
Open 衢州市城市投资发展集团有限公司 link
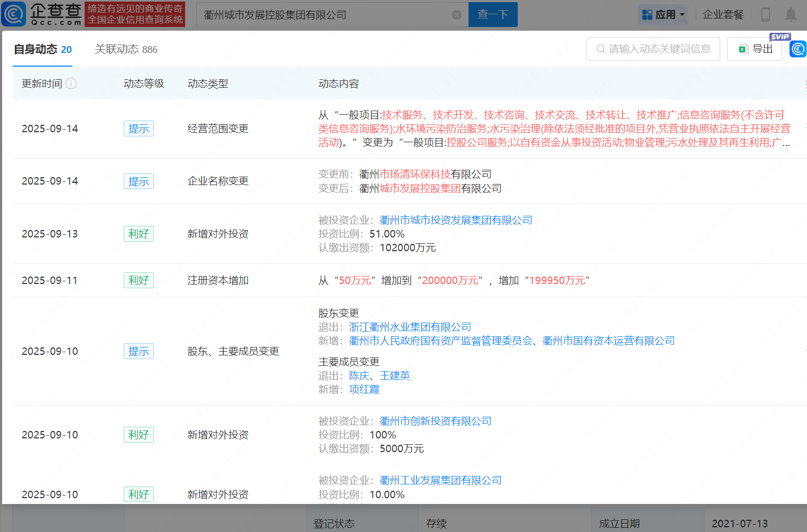pyautogui.click(x=456, y=220)
